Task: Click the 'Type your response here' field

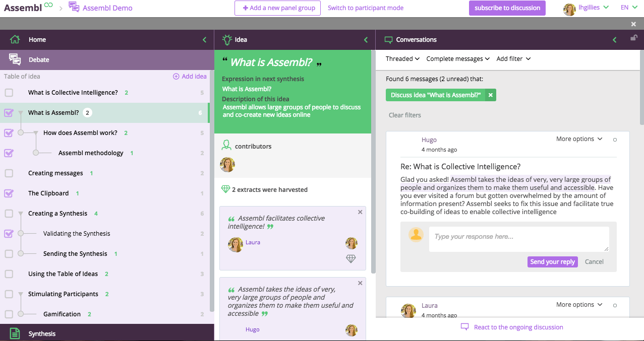Action: coord(519,239)
